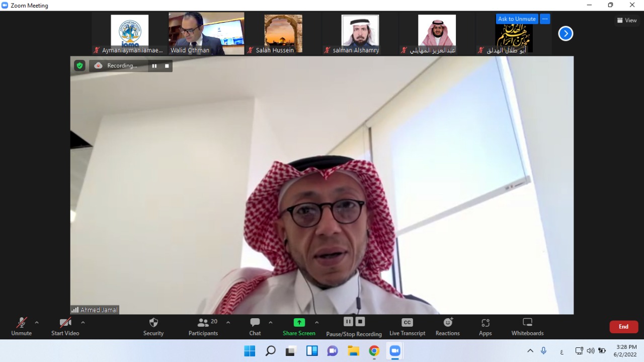This screenshot has width=644, height=362.
Task: Click the Ahmed Jamal name label
Action: tap(99, 310)
